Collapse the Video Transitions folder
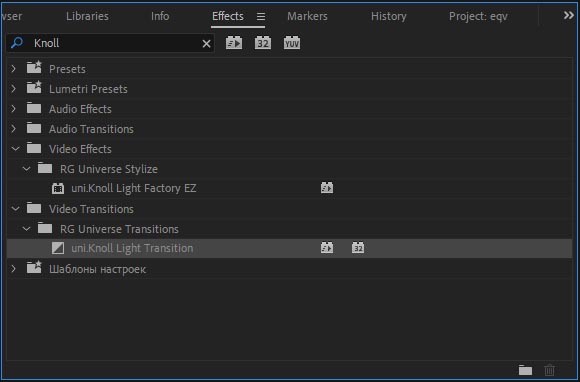The image size is (580, 382). (x=15, y=209)
